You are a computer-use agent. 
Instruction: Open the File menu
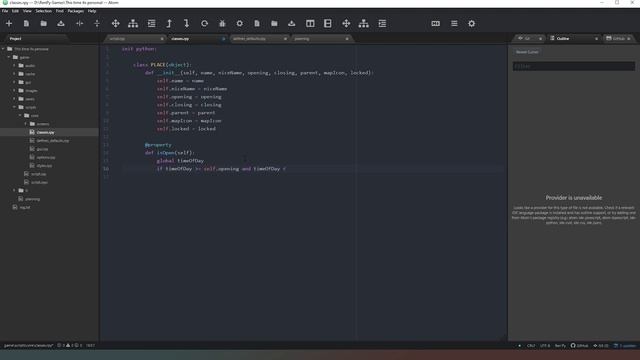coord(5,11)
